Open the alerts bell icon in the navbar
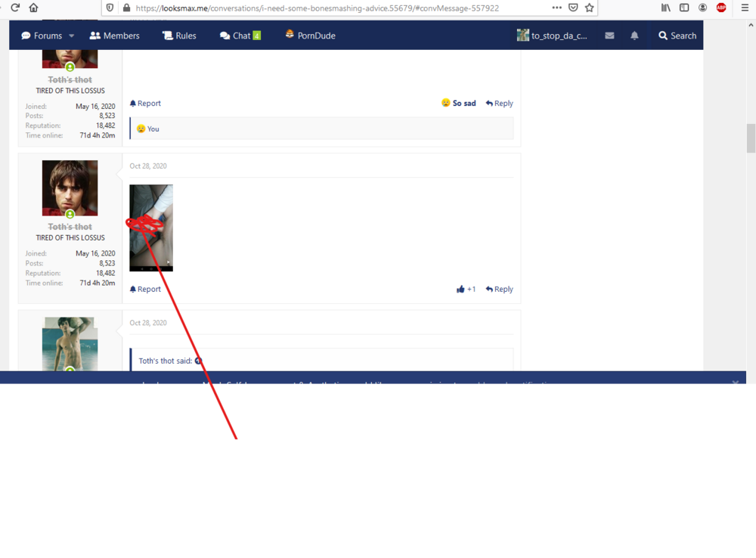The height and width of the screenshot is (558, 756). point(634,36)
